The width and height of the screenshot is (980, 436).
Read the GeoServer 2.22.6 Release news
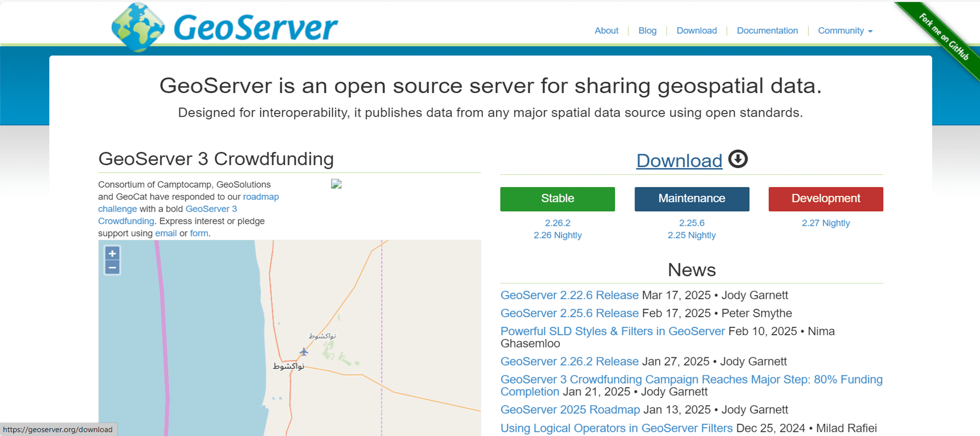point(569,295)
